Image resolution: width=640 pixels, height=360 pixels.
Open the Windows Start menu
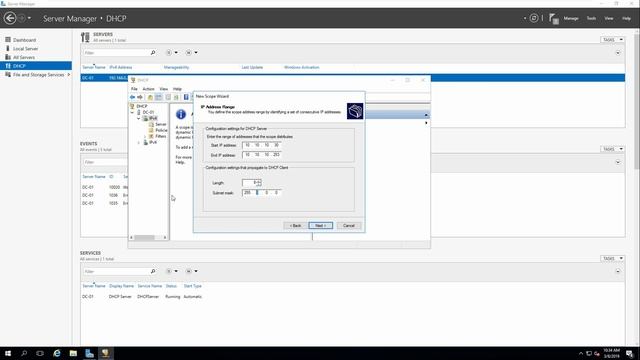(x=8, y=353)
